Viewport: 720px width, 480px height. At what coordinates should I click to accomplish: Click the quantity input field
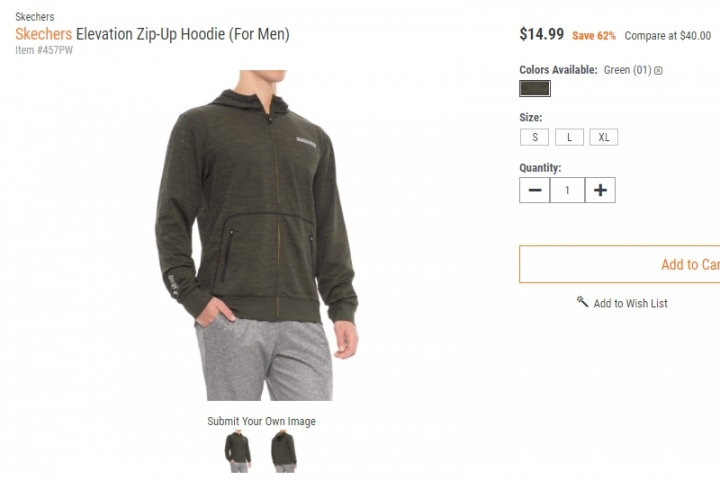point(567,190)
